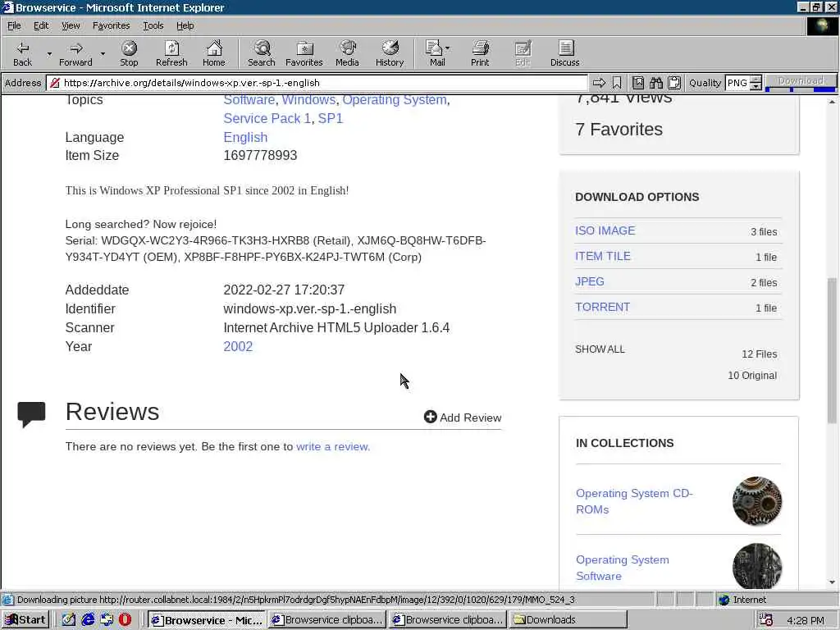Image resolution: width=840 pixels, height=630 pixels.
Task: Follow the Windows topic link
Action: pyautogui.click(x=308, y=99)
